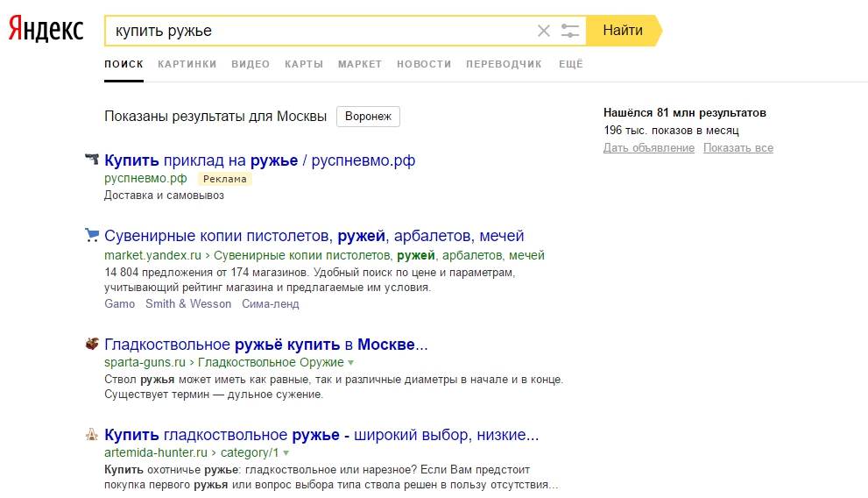The image size is (868, 498).
Task: Click the Найти search button
Action: tap(624, 31)
